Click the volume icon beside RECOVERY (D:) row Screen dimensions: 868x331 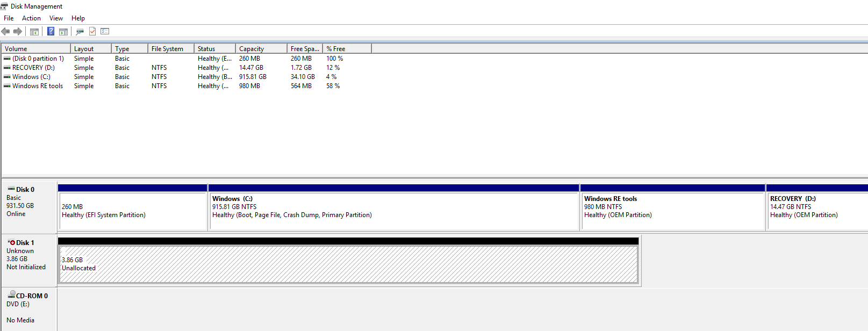click(7, 68)
